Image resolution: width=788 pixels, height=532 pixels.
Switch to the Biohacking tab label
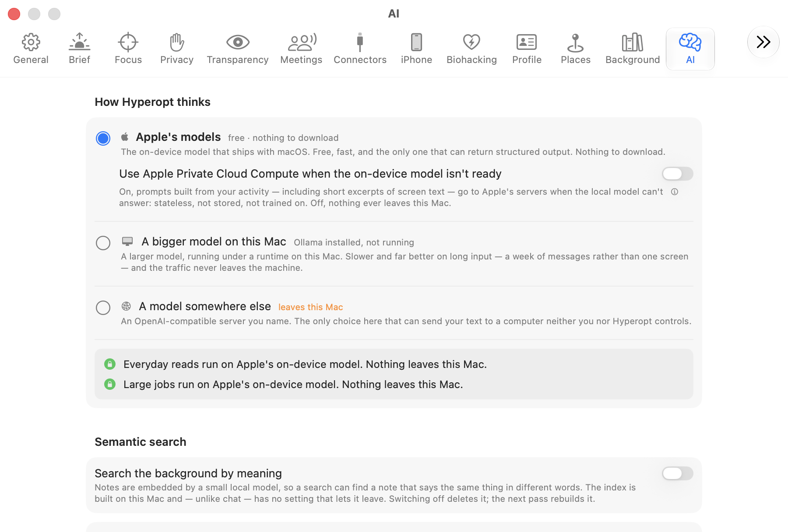tap(471, 60)
